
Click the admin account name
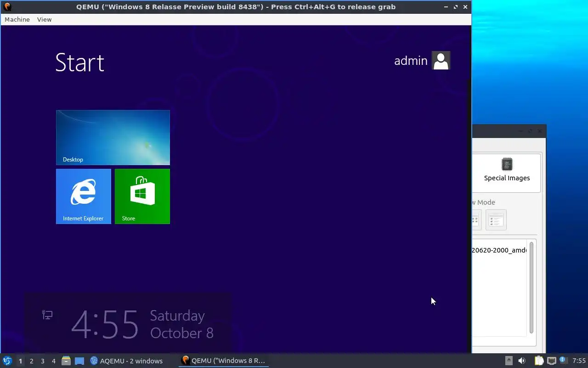tap(411, 61)
